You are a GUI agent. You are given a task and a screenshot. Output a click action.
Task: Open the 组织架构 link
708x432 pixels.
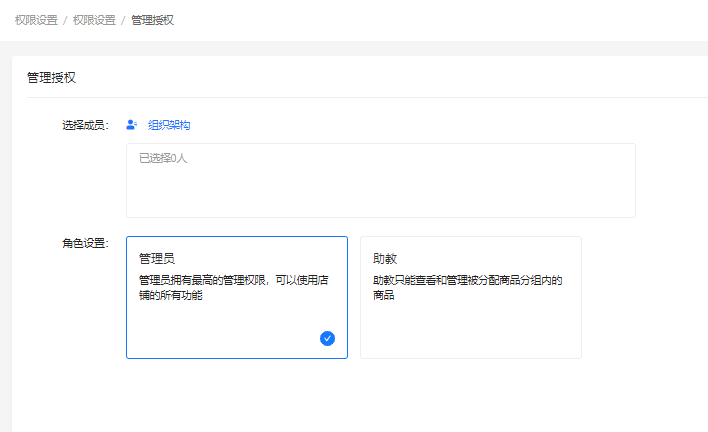coord(169,125)
